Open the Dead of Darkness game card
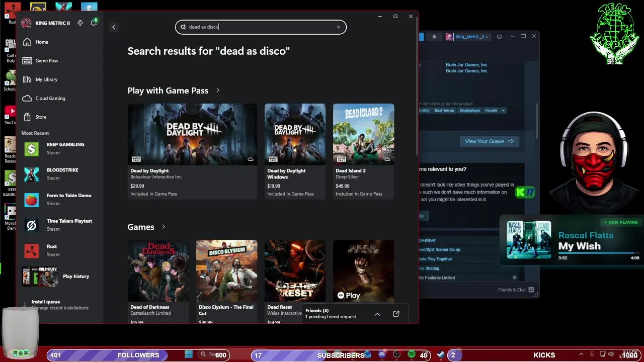The width and height of the screenshot is (644, 362). point(158,282)
